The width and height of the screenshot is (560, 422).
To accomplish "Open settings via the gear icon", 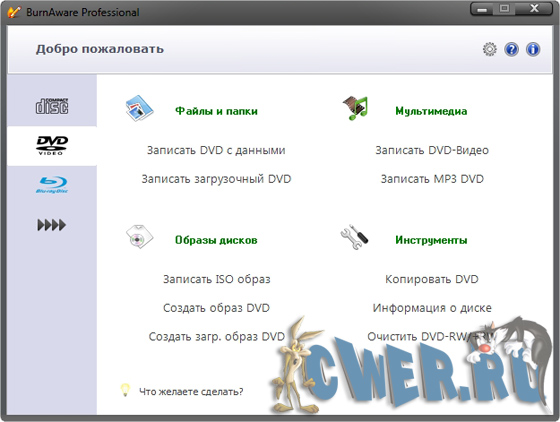I will pyautogui.click(x=490, y=49).
